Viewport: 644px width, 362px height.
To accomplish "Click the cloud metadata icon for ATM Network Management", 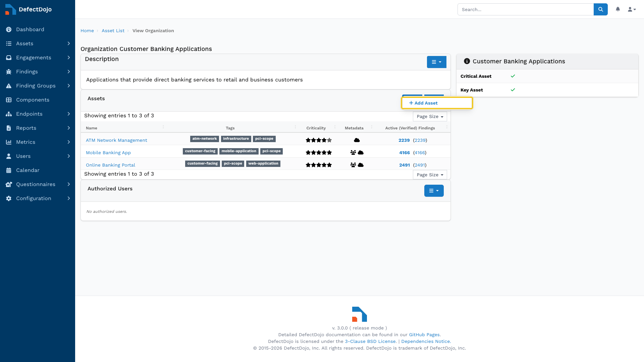I will (357, 140).
